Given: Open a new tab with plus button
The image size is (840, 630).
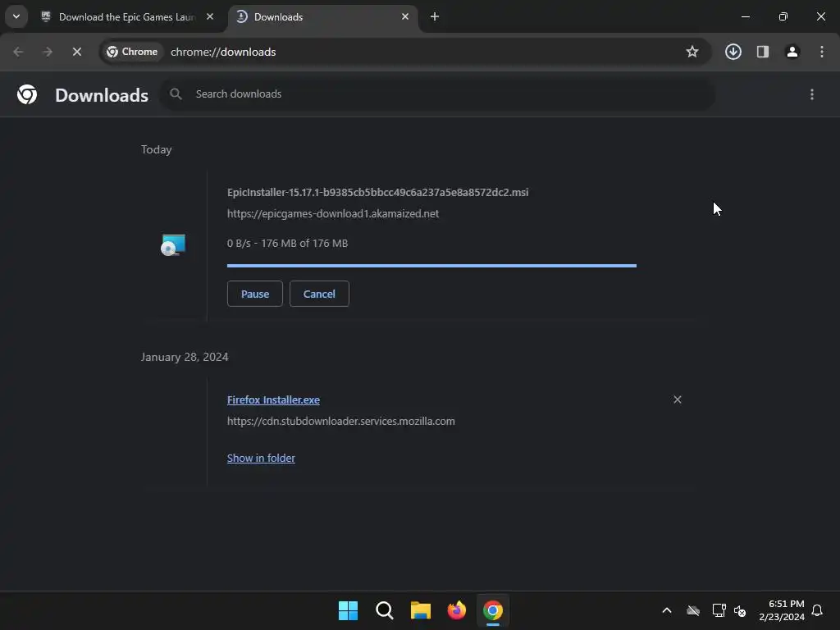Looking at the screenshot, I should pos(435,16).
